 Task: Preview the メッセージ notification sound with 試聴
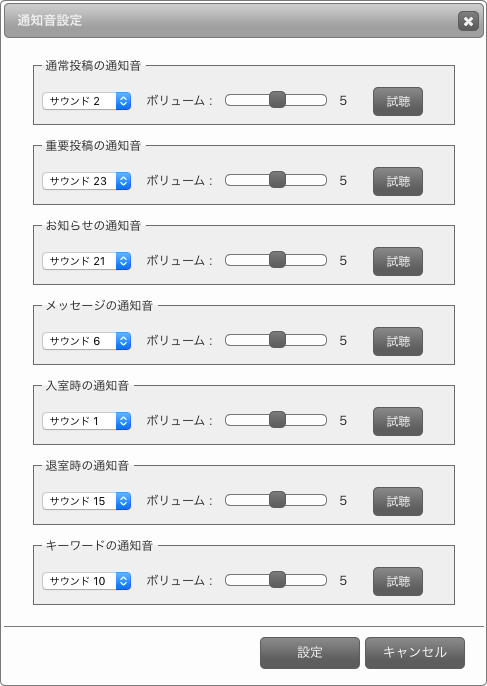[x=398, y=342]
